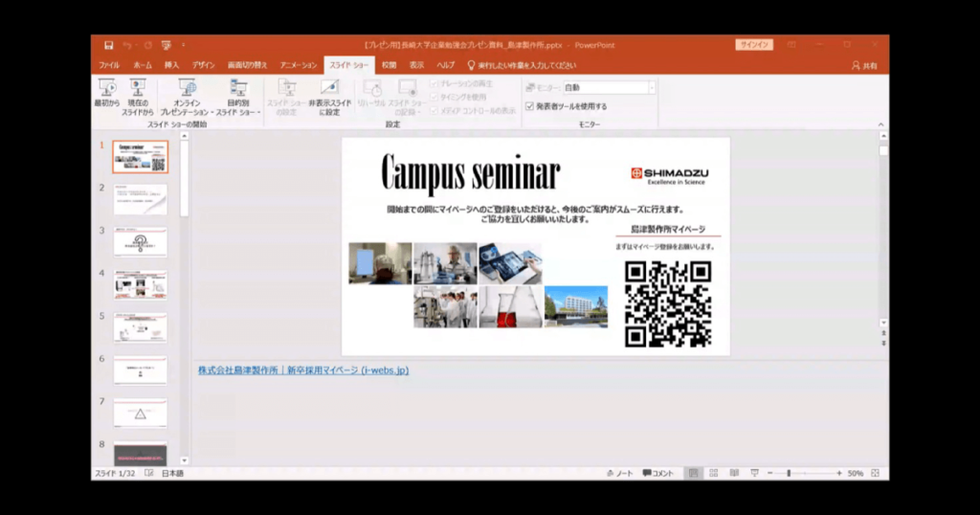Go to next slide using double-down arrow
980x515 pixels.
(x=883, y=343)
